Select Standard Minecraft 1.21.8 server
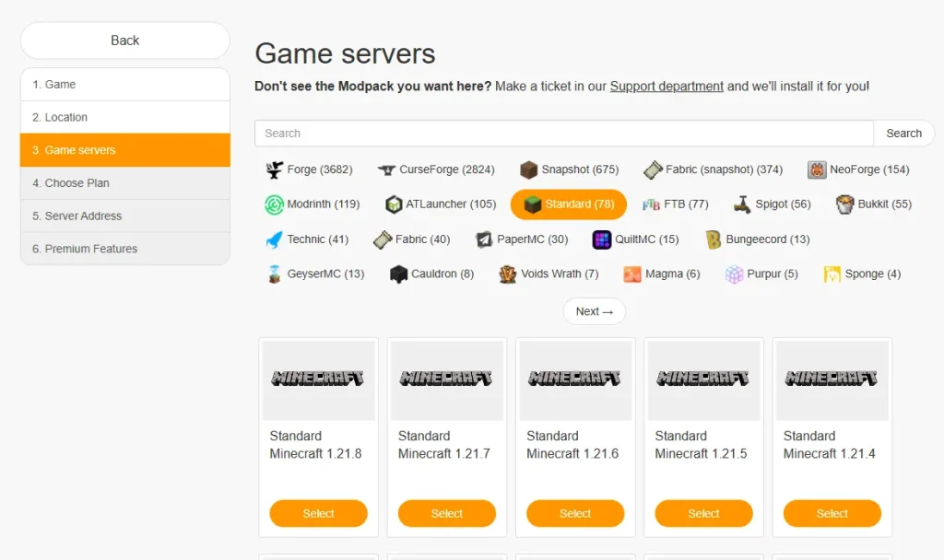The width and height of the screenshot is (944, 560). coord(318,513)
